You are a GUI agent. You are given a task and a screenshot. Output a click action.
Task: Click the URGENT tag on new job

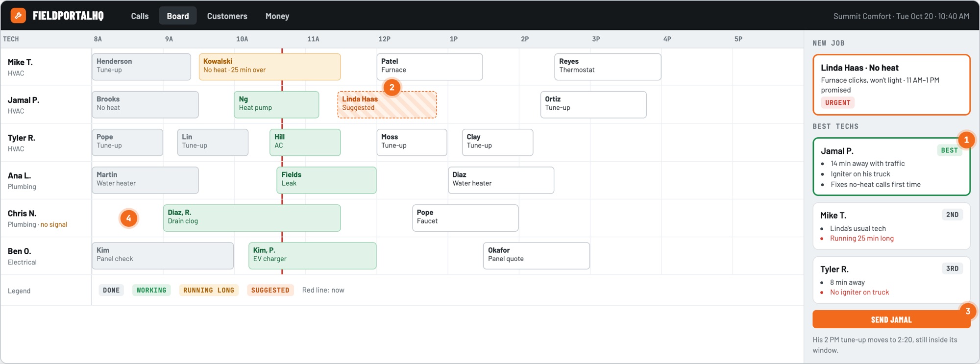pos(837,103)
